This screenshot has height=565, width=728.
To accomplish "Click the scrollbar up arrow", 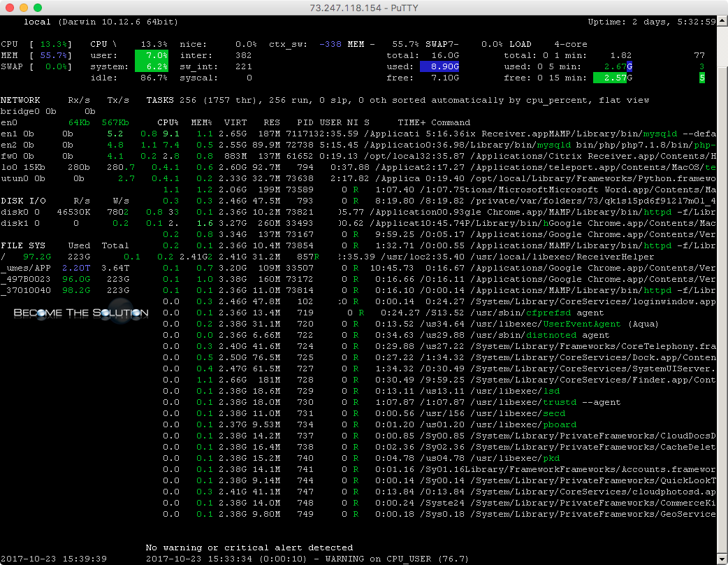I will coord(722,21).
